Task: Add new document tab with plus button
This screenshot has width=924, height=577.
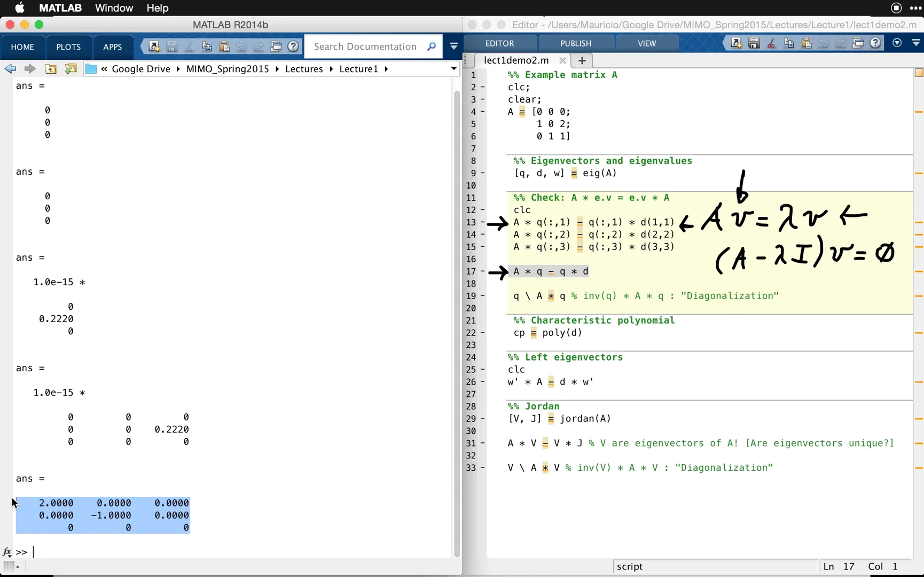Action: click(582, 60)
